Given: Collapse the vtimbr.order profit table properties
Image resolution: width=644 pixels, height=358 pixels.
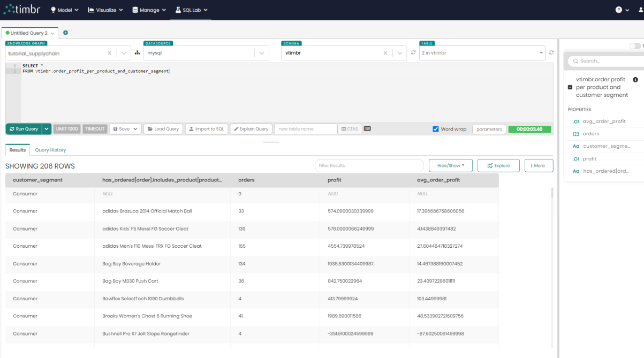Looking at the screenshot, I should tap(570, 87).
